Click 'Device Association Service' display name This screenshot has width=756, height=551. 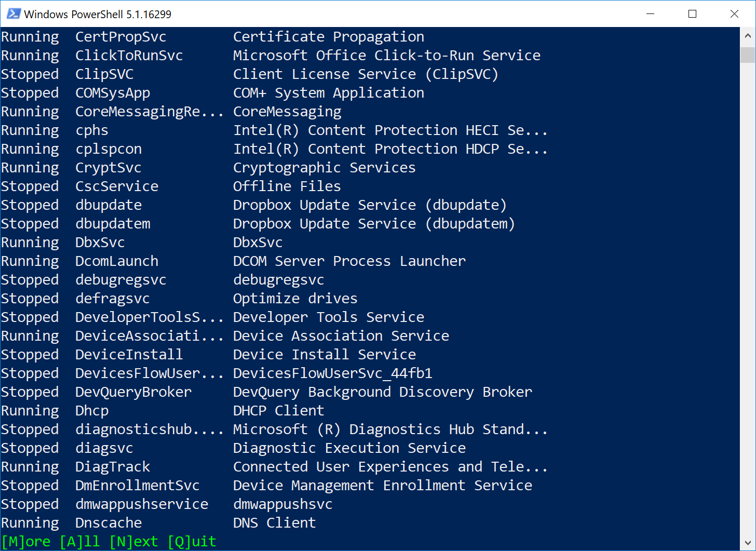[x=341, y=336]
